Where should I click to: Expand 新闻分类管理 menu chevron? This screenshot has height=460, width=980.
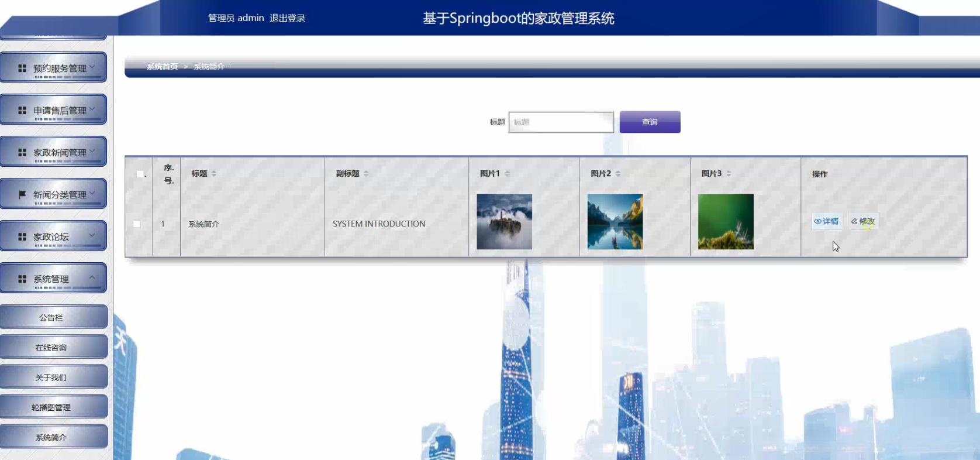click(x=92, y=194)
